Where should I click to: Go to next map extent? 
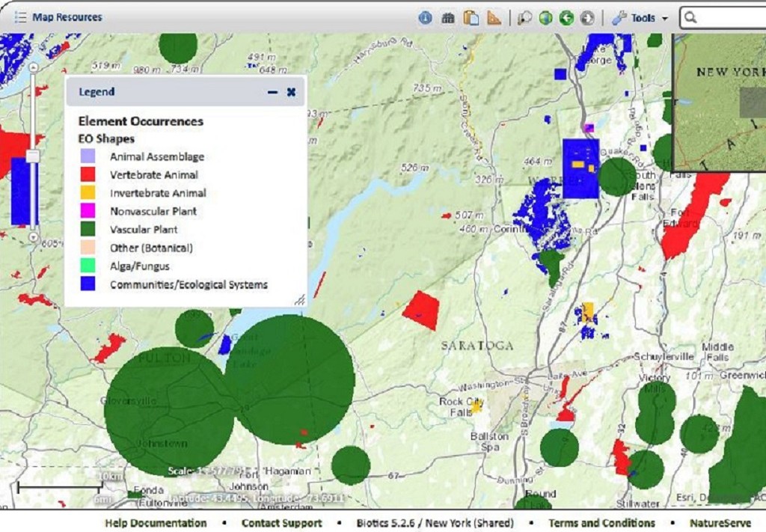click(588, 18)
